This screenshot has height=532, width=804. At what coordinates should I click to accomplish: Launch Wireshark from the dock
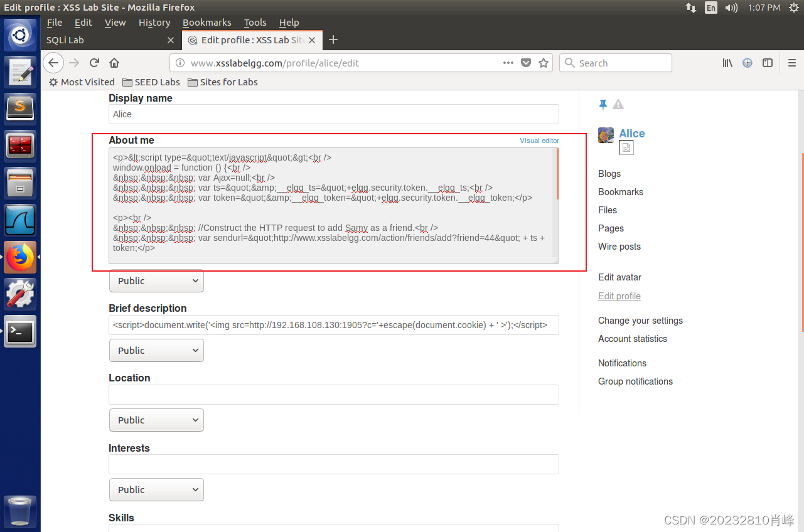(20, 220)
